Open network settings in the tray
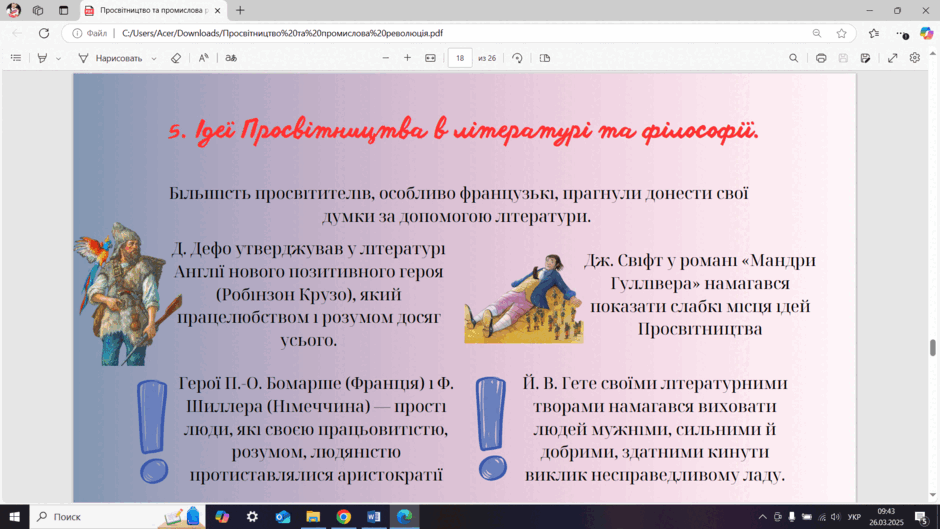940x529 pixels. pyautogui.click(x=822, y=516)
